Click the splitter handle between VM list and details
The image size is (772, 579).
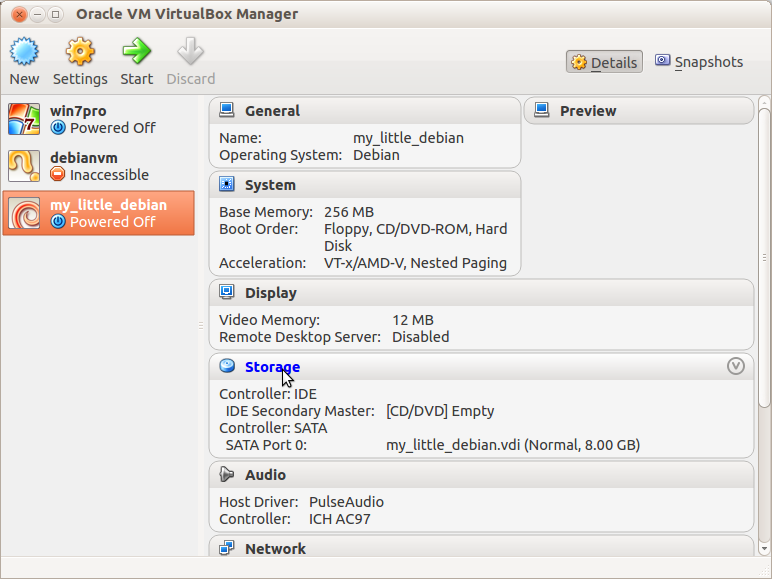tap(201, 325)
